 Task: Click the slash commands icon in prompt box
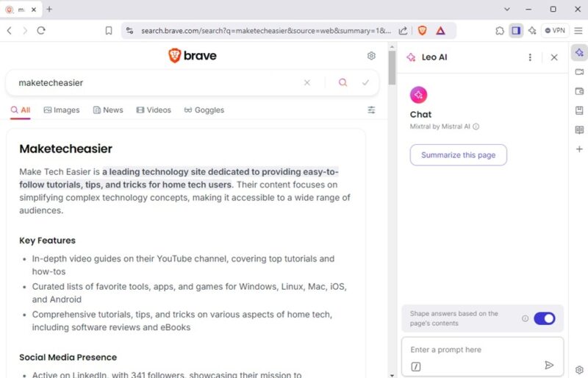pyautogui.click(x=416, y=366)
